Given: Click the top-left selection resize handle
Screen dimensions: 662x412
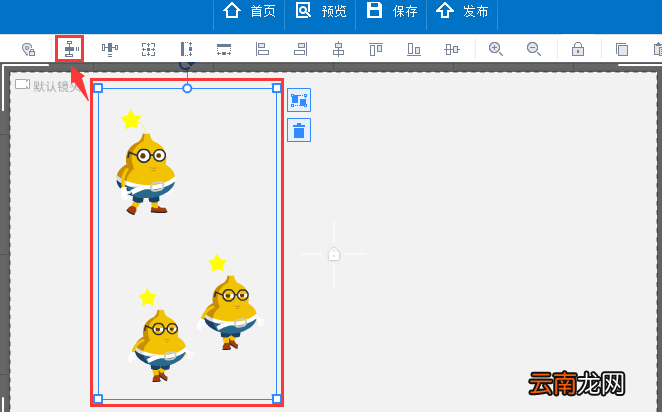Looking at the screenshot, I should tap(98, 88).
